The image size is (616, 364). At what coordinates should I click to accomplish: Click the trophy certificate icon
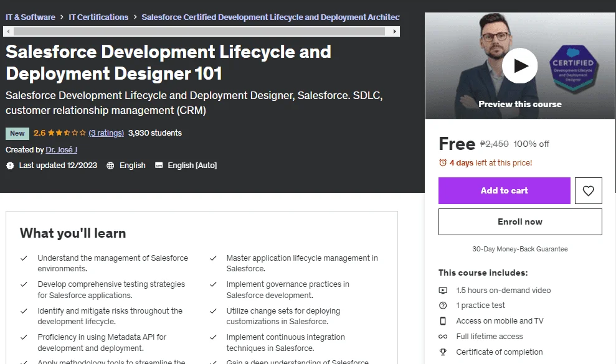443,352
